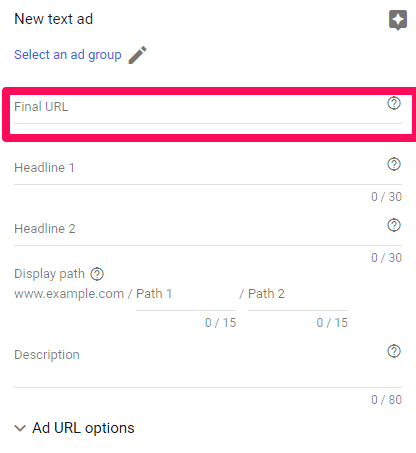
Task: Select the Path 2 text field
Action: (298, 297)
